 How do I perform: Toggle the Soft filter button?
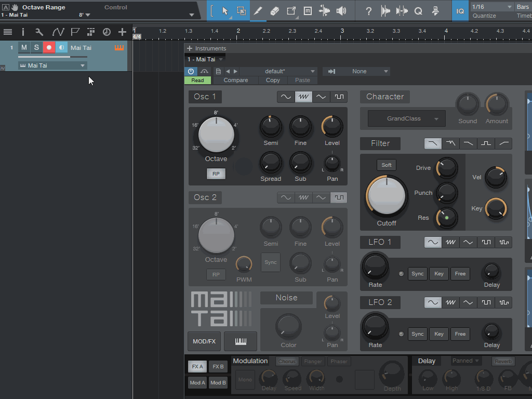[x=387, y=165]
